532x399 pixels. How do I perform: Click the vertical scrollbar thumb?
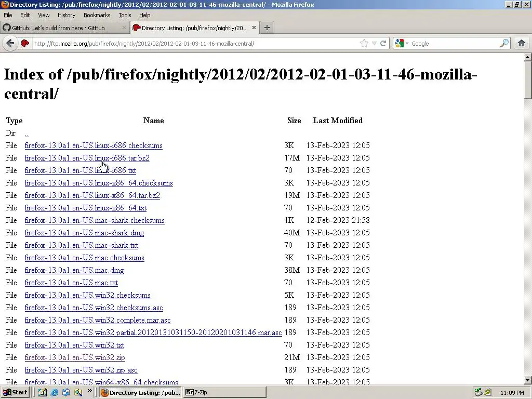click(527, 80)
